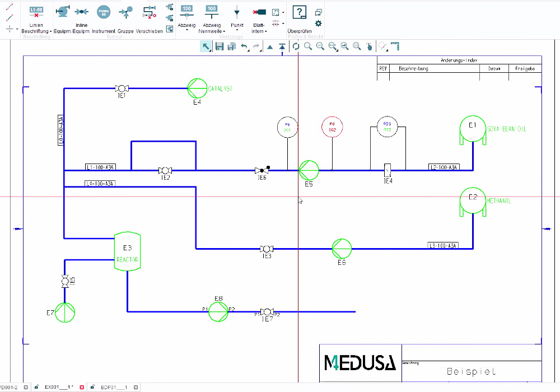Viewport: 560px width, 392px height.
Task: Open the Linien Beschriftung tool
Action: tap(36, 20)
